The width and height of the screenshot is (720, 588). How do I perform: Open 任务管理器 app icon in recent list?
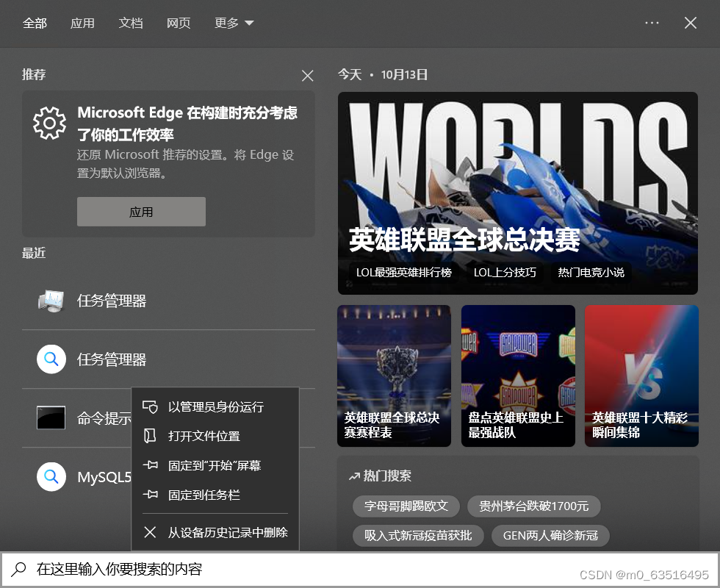[51, 301]
